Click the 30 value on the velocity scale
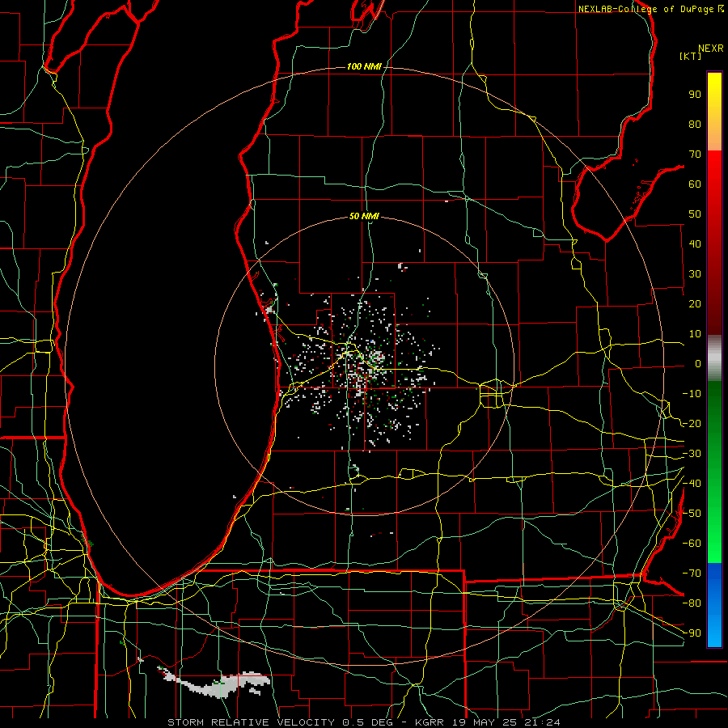 695,274
